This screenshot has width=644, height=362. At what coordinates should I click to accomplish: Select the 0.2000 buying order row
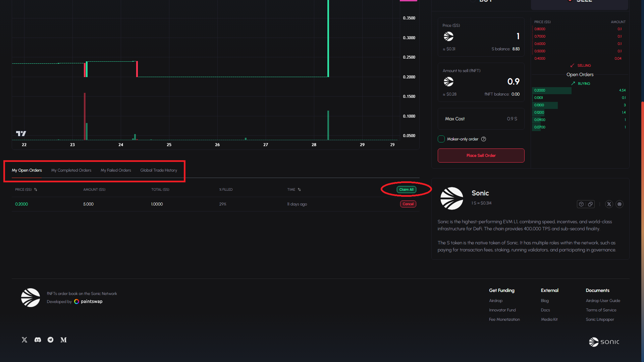pos(580,90)
